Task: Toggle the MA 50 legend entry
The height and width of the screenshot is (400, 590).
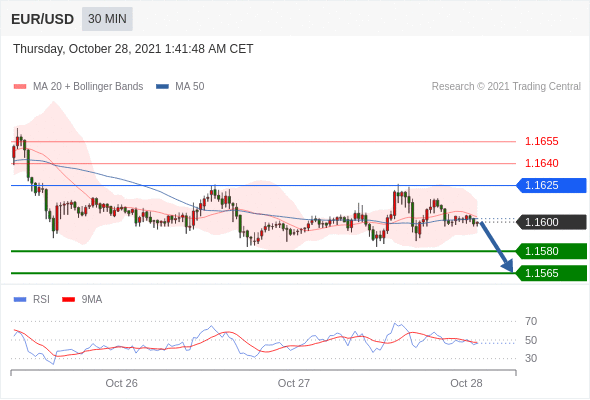Action: [180, 87]
